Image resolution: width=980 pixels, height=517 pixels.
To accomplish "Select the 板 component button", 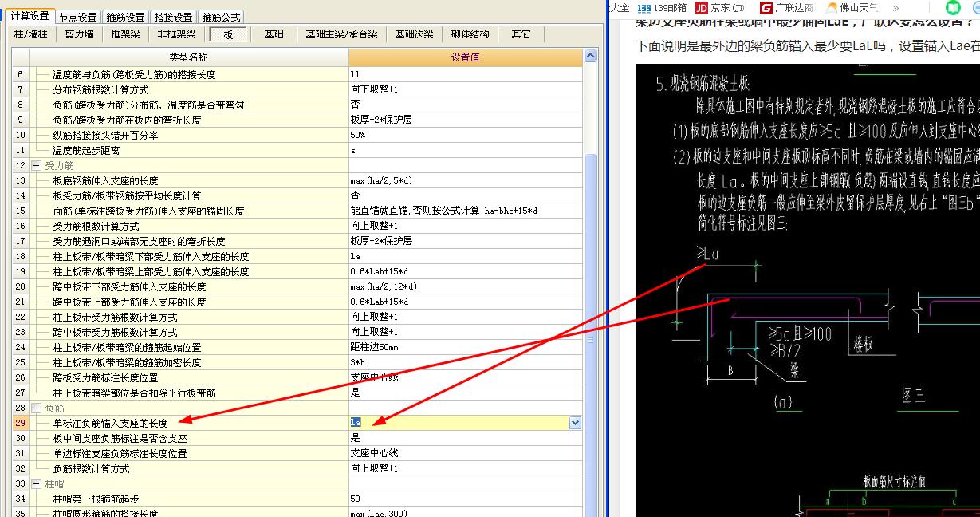I will coord(228,34).
